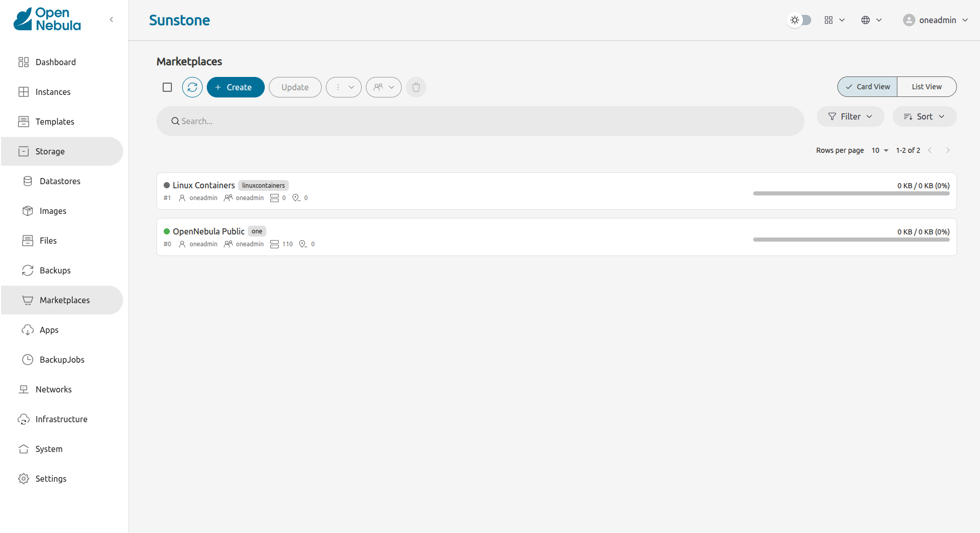The width and height of the screenshot is (980, 533).
Task: Switch to Card View mode
Action: tap(867, 86)
